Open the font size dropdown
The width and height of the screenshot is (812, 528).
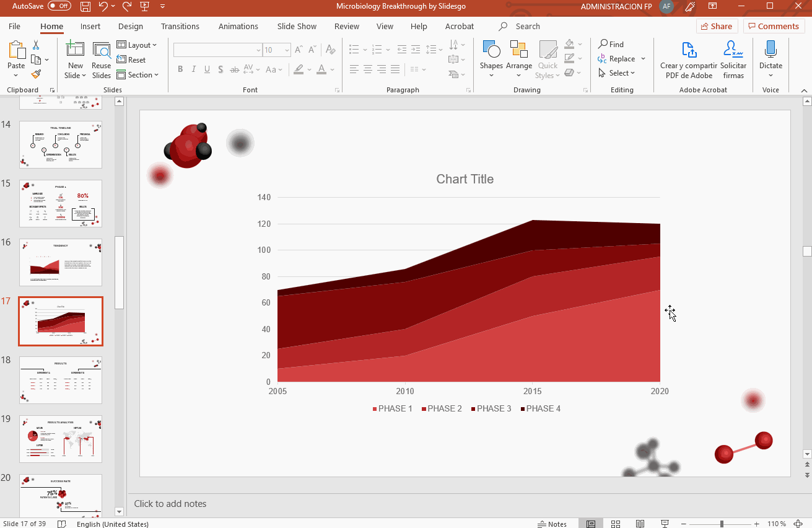(x=287, y=50)
